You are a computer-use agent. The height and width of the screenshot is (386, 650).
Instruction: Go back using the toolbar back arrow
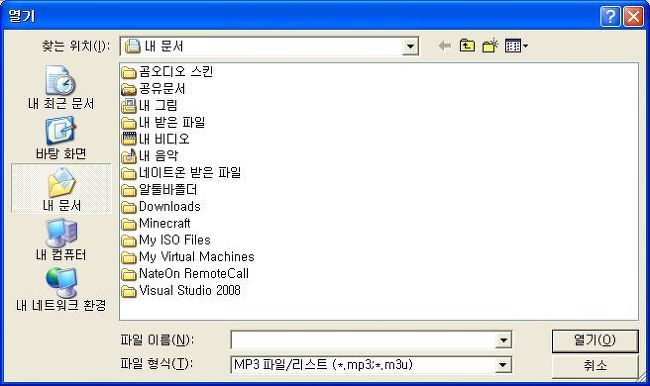(x=445, y=46)
